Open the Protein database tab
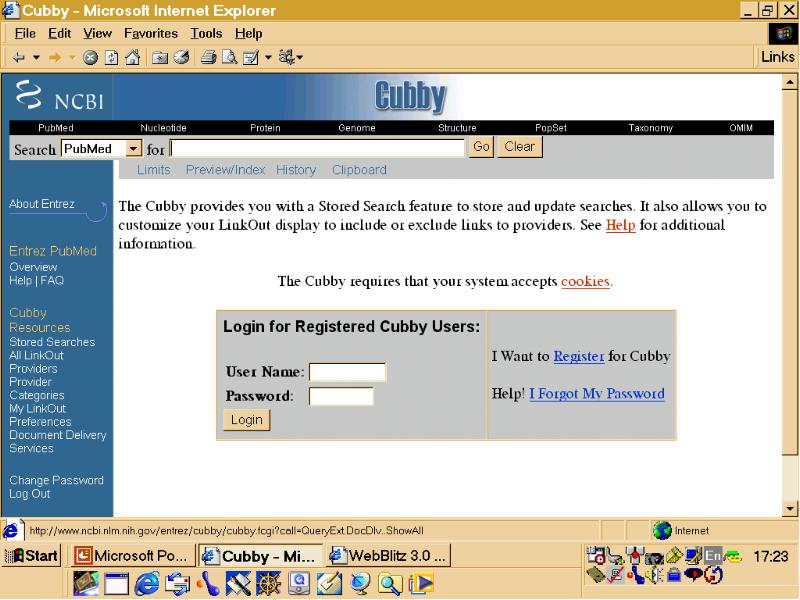 pos(265,128)
